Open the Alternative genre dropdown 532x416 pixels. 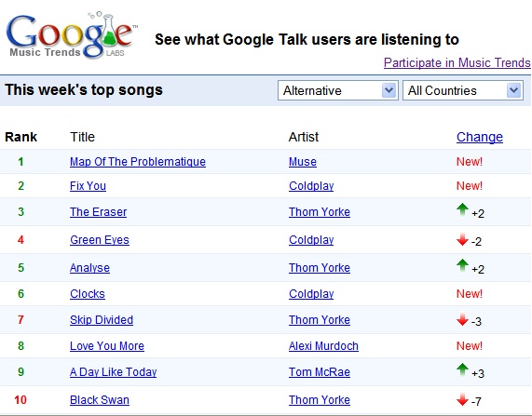(x=337, y=90)
